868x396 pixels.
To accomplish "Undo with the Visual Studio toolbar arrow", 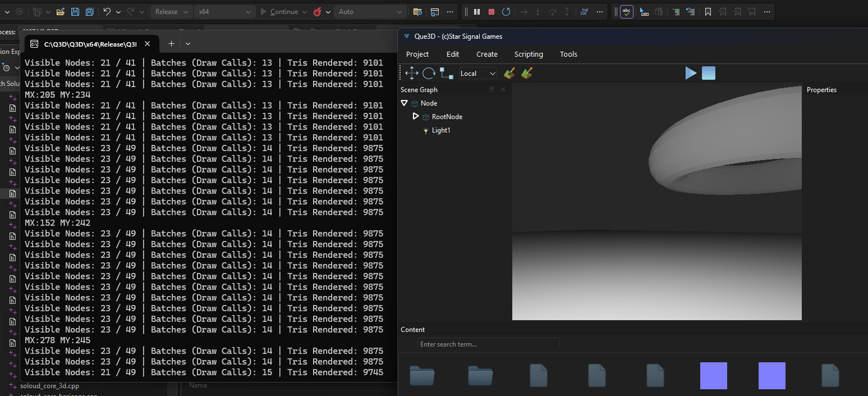I will (x=107, y=12).
